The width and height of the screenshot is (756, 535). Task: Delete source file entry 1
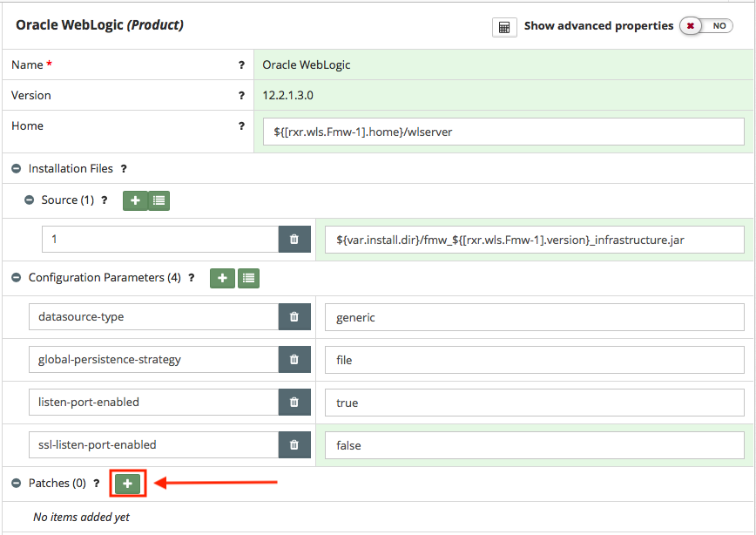pyautogui.click(x=294, y=240)
